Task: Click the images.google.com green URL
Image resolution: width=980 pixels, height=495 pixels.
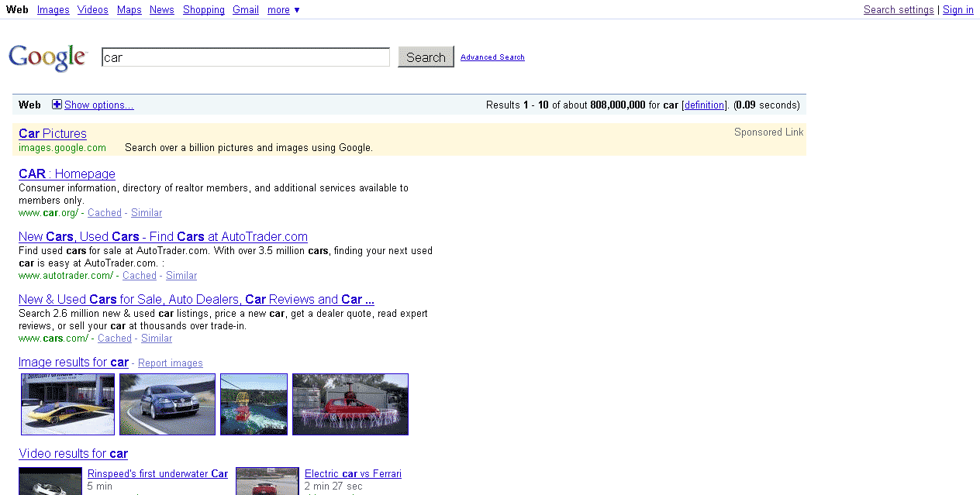Action: [62, 148]
